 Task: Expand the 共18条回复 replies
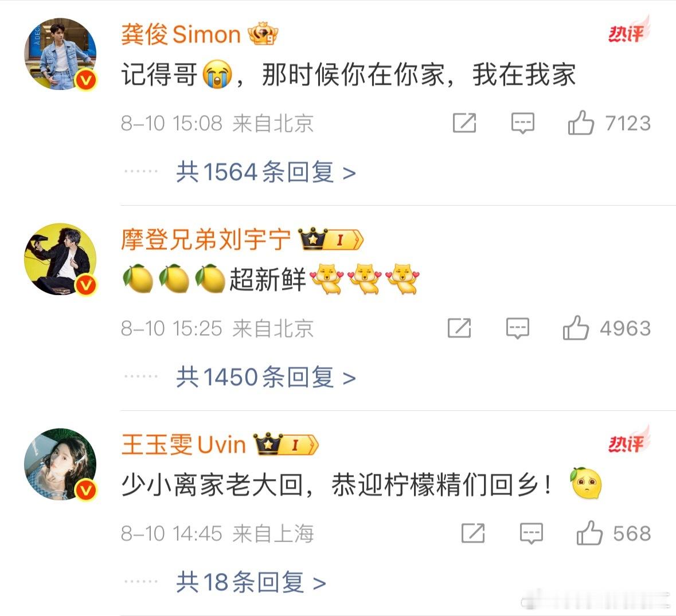[251, 582]
